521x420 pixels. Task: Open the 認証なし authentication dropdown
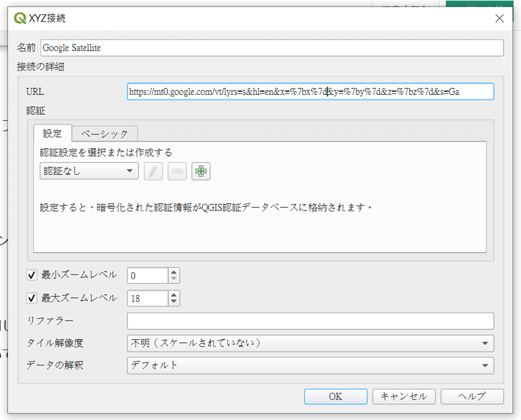coord(89,171)
